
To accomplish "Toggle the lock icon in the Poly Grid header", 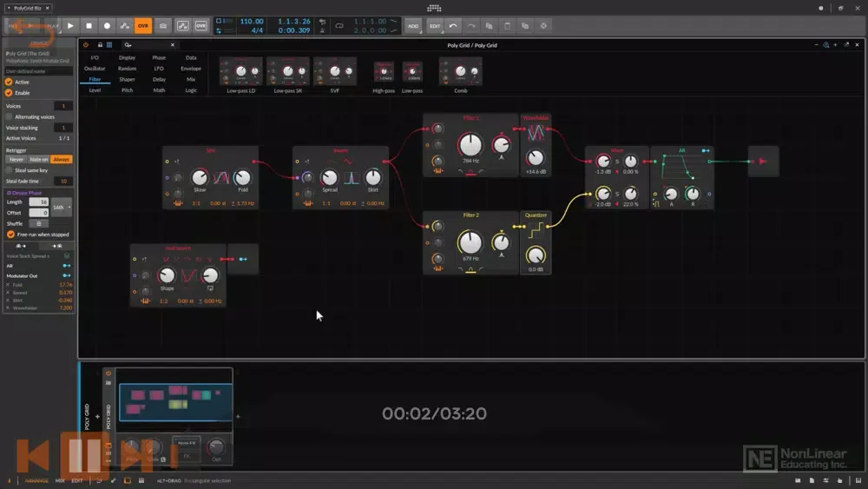I will [x=100, y=45].
